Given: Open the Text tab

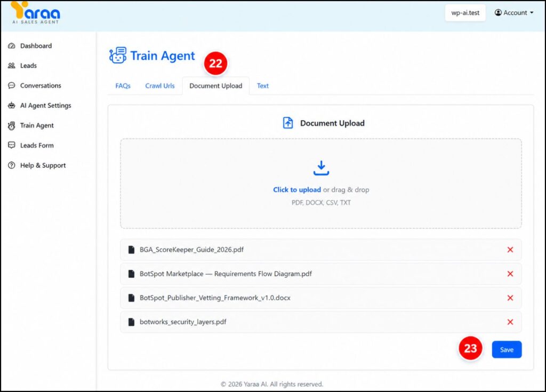Looking at the screenshot, I should point(263,86).
